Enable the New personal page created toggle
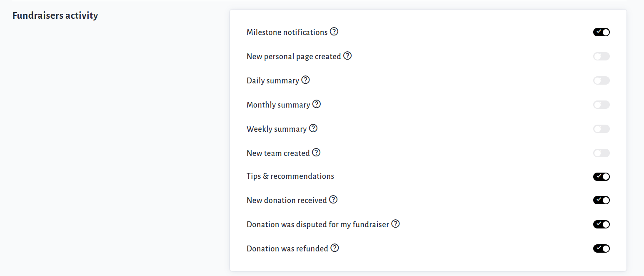 [601, 56]
